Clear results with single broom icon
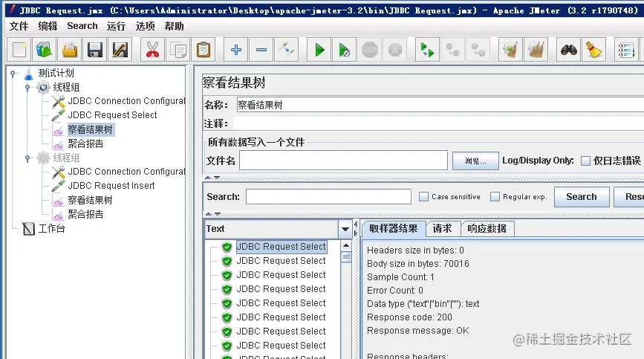 pyautogui.click(x=510, y=50)
